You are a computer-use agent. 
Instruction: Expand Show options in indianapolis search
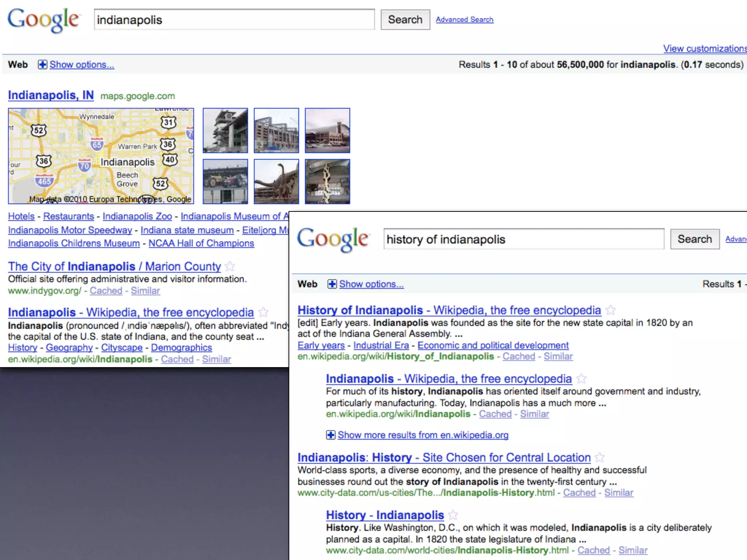pyautogui.click(x=81, y=65)
